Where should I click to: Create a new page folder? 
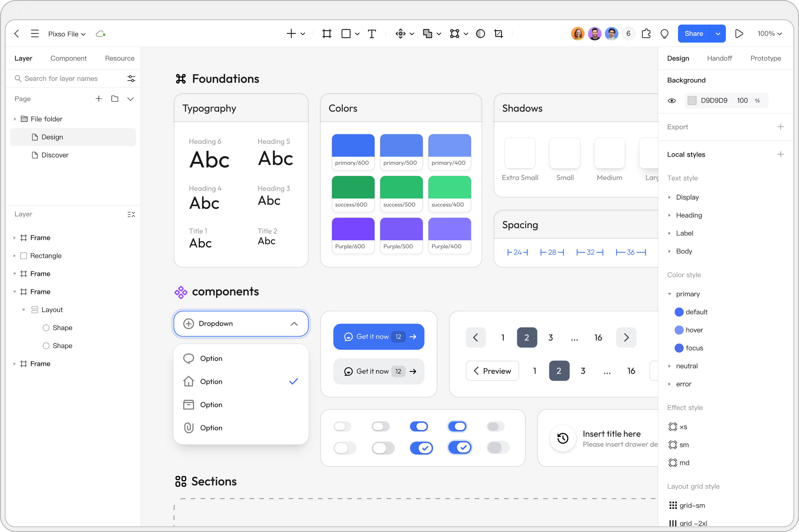click(115, 99)
